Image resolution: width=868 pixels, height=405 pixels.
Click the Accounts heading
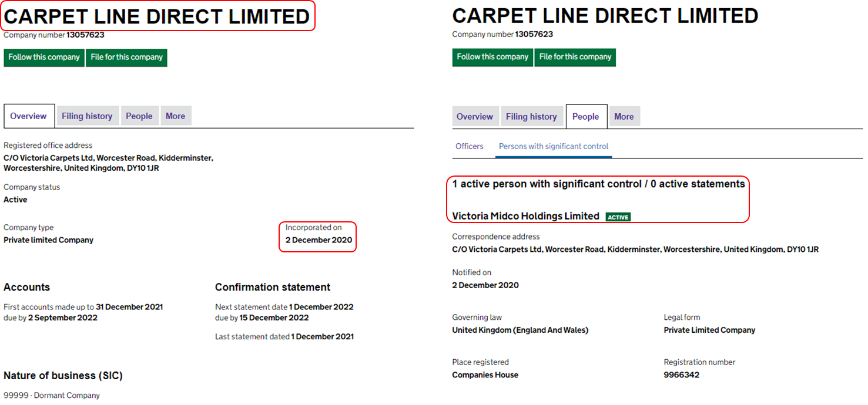click(x=26, y=287)
